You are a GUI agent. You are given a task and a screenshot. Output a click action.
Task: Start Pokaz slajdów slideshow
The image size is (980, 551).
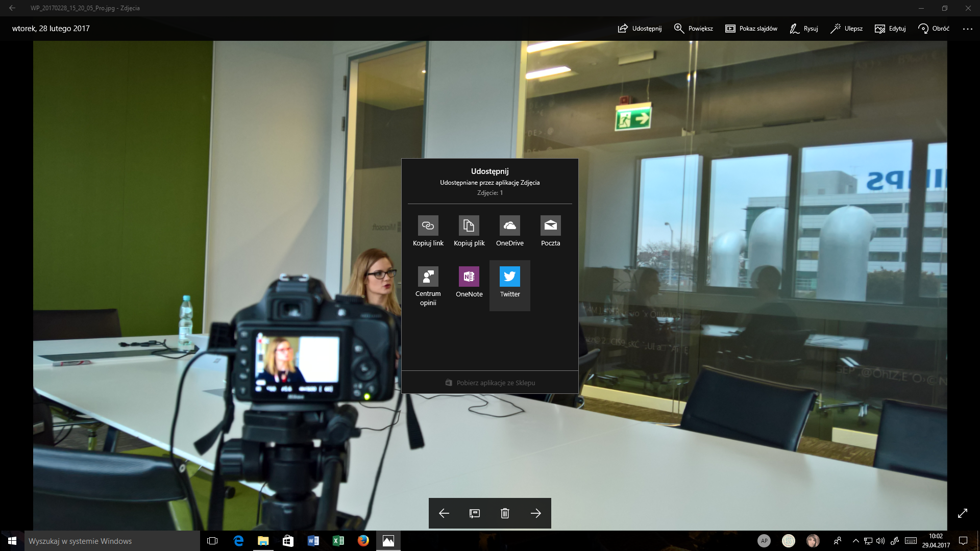751,29
